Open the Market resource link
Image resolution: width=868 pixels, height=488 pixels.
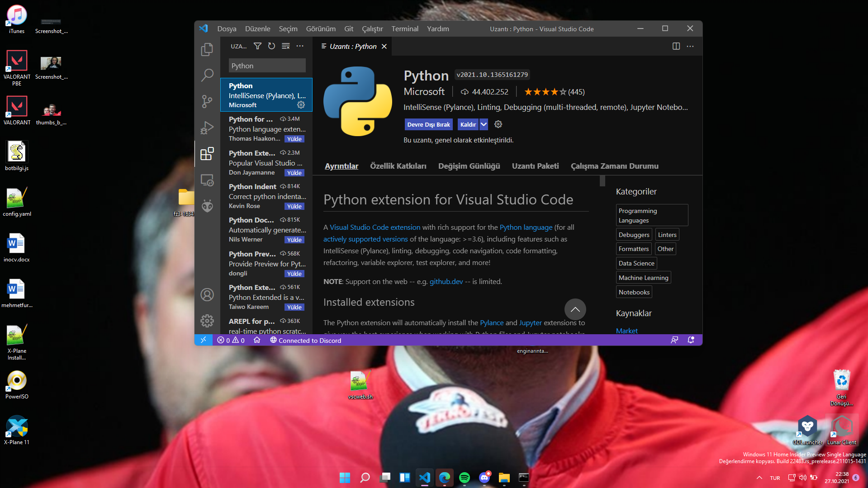627,331
